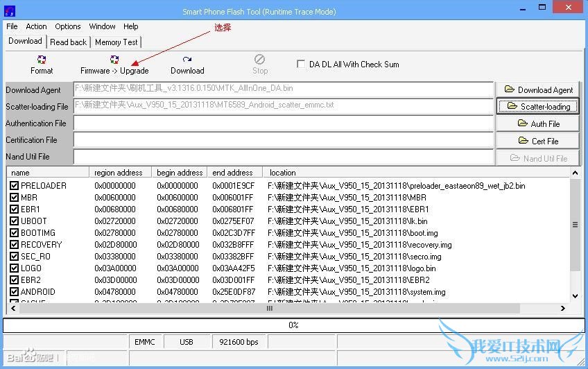Toggle the RECOVERY partition checkbox

[x=15, y=245]
